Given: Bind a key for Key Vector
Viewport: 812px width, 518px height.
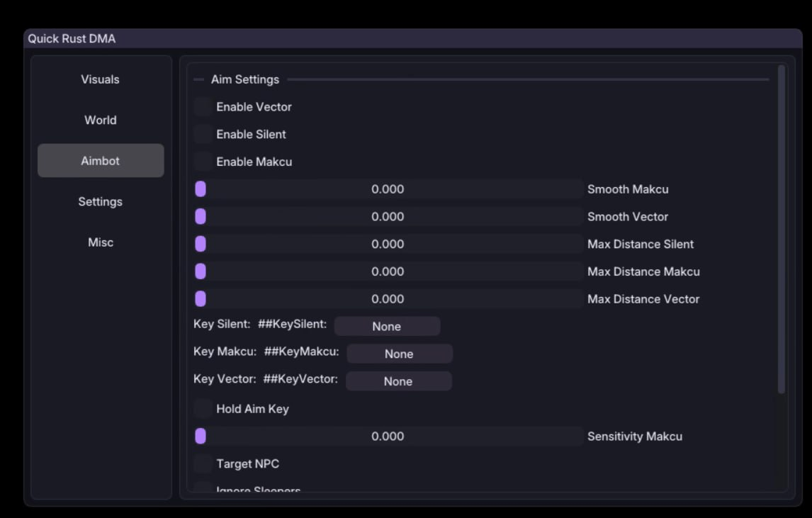Looking at the screenshot, I should 398,381.
